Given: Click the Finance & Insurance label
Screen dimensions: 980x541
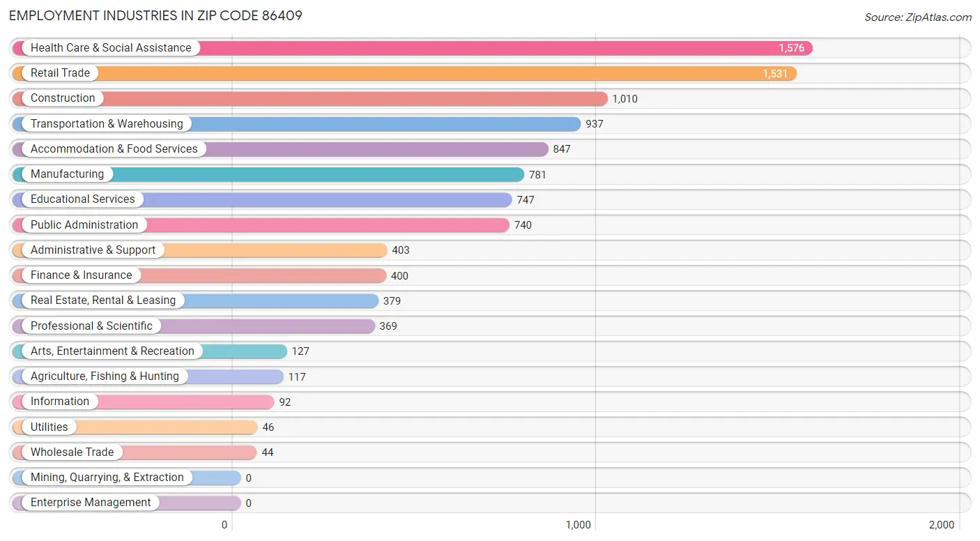Looking at the screenshot, I should (x=82, y=275).
